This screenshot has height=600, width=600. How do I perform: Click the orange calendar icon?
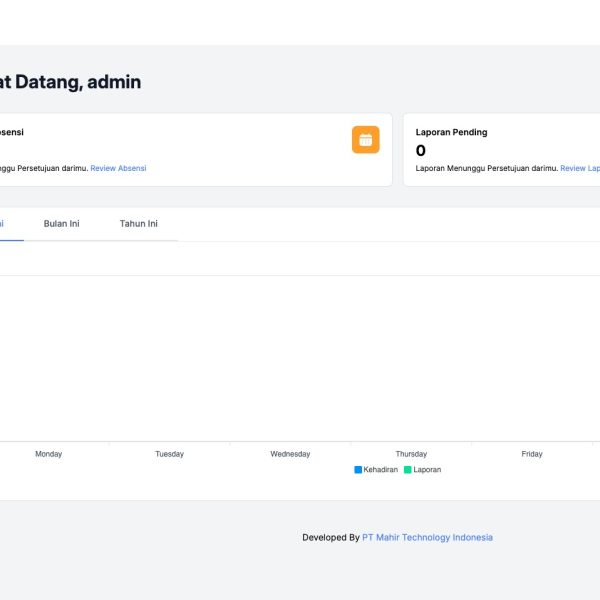[365, 140]
